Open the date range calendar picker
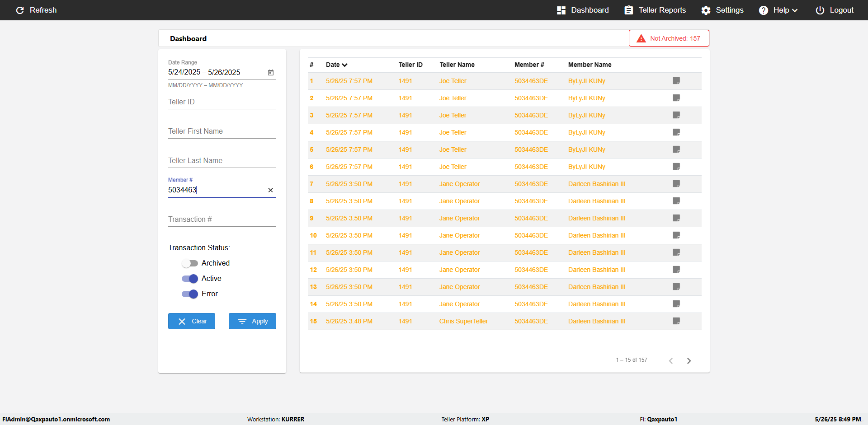The width and height of the screenshot is (868, 425). pos(271,72)
